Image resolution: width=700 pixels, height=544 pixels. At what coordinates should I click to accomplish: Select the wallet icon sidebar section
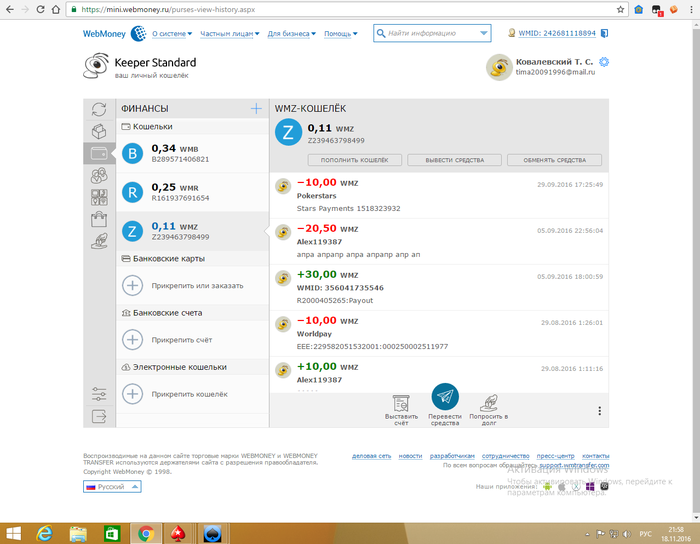[x=99, y=154]
